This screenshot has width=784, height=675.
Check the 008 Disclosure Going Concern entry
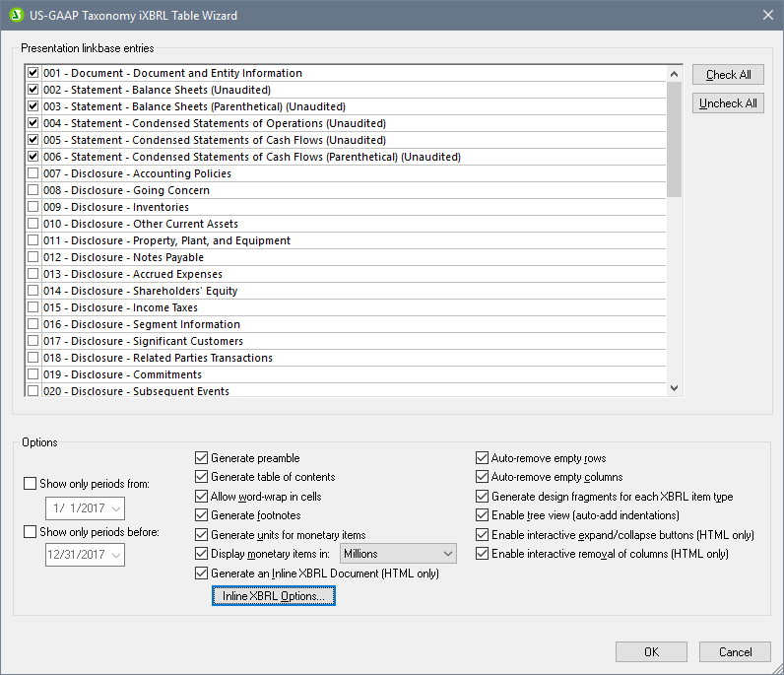33,190
